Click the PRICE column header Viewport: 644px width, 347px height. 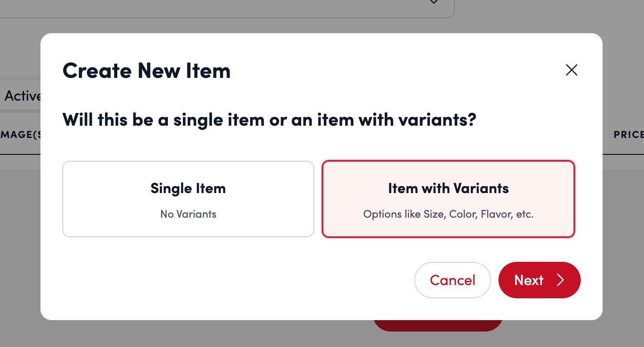629,135
